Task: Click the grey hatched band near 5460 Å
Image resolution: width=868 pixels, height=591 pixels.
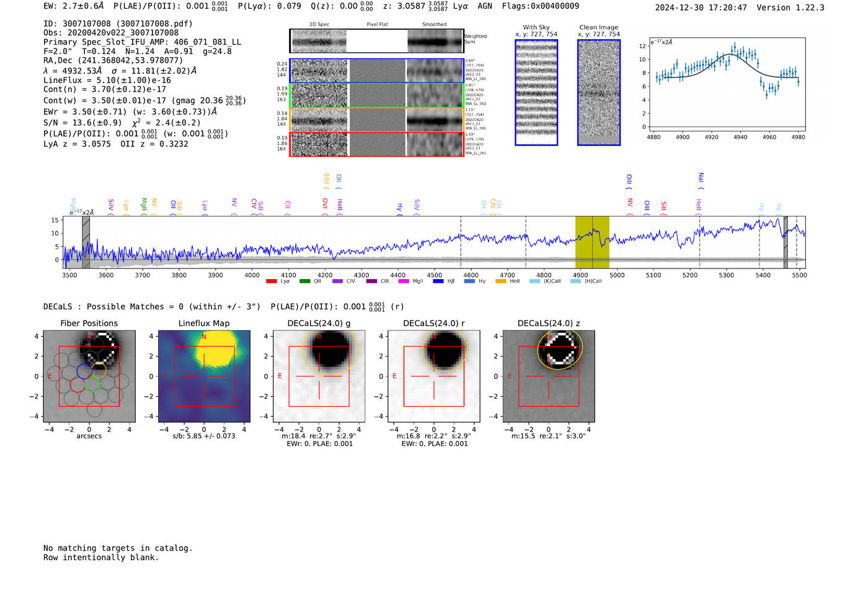Action: [x=786, y=242]
